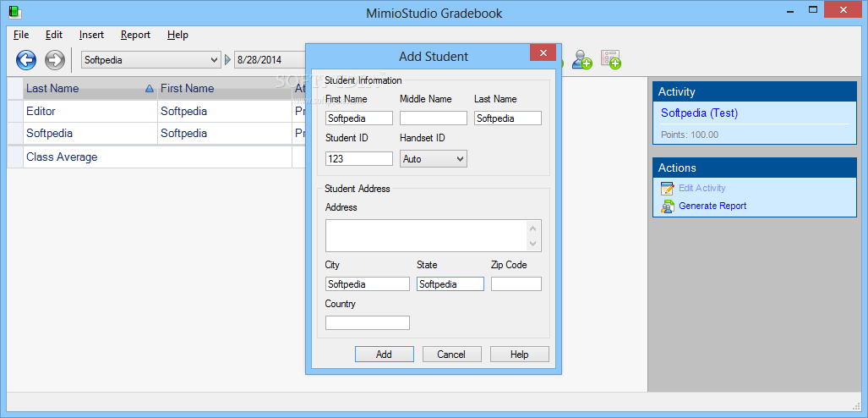This screenshot has height=418, width=868.
Task: Open the Insert menu
Action: [x=91, y=35]
